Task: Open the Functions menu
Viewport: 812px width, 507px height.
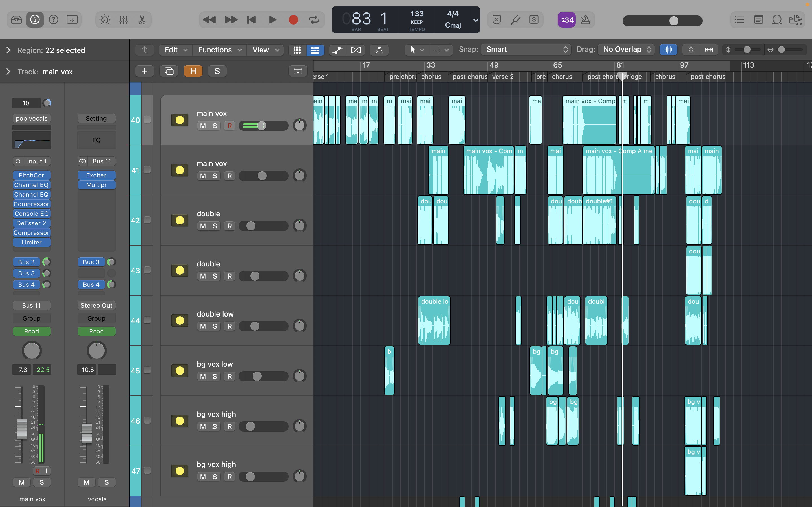Action: pos(219,50)
